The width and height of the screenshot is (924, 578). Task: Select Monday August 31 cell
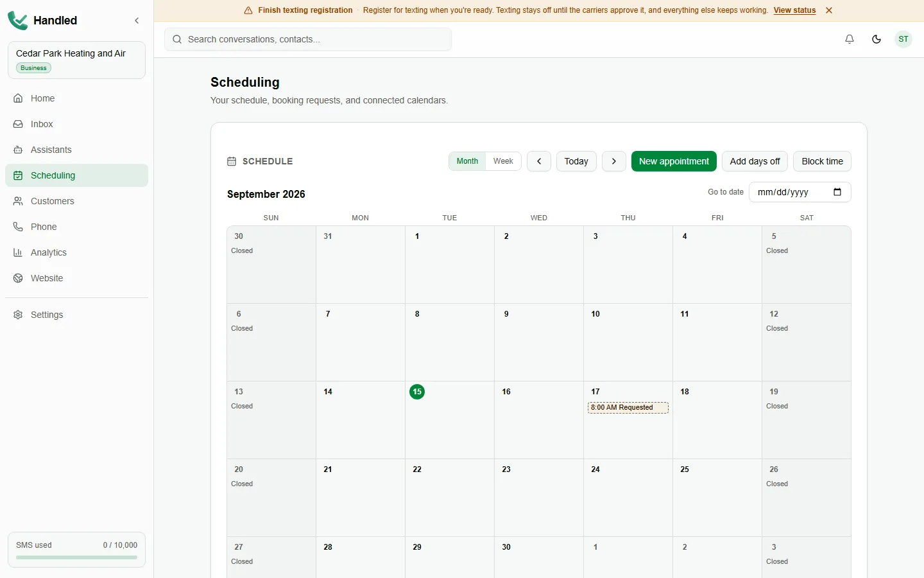point(361,265)
